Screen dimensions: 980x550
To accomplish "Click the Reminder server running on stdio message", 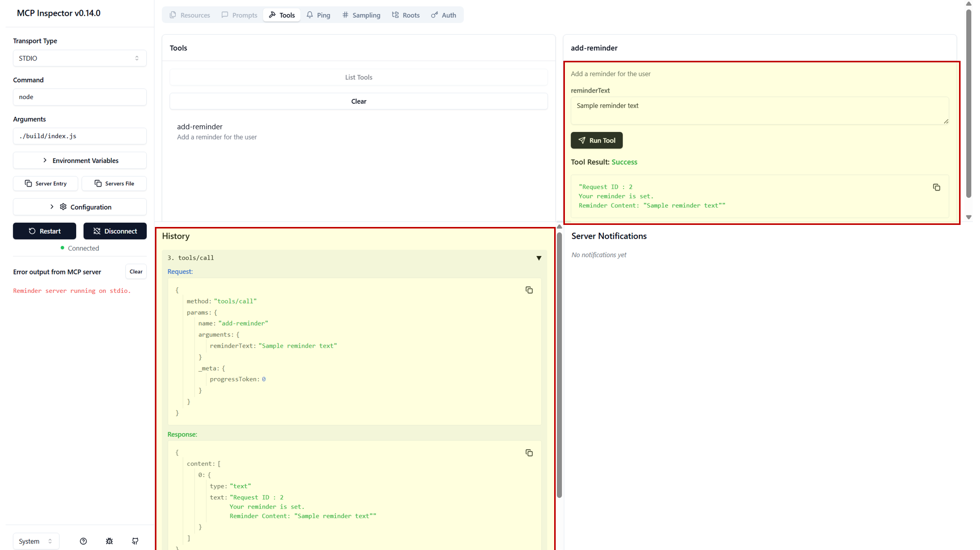I will tap(72, 291).
